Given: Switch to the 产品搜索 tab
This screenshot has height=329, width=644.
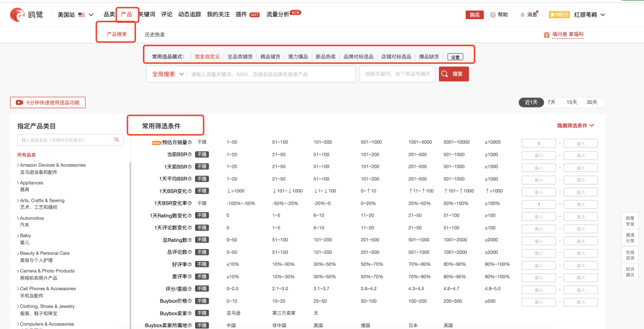Looking at the screenshot, I should coord(117,35).
